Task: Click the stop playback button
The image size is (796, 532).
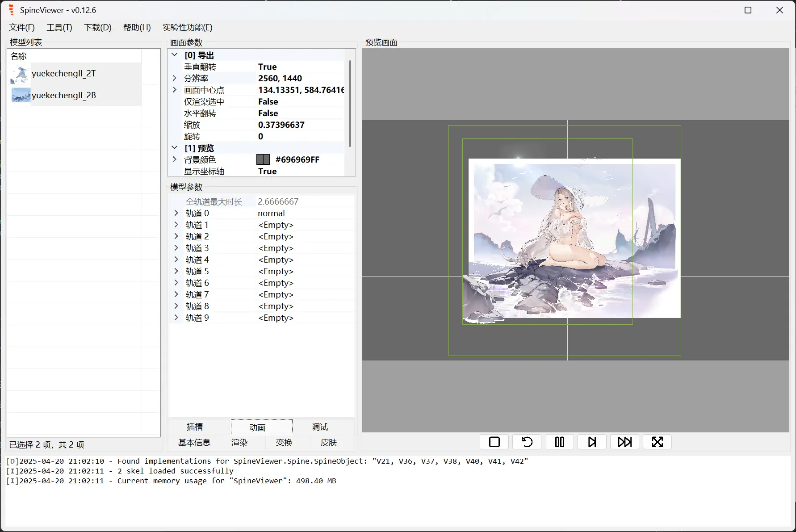Action: point(494,441)
